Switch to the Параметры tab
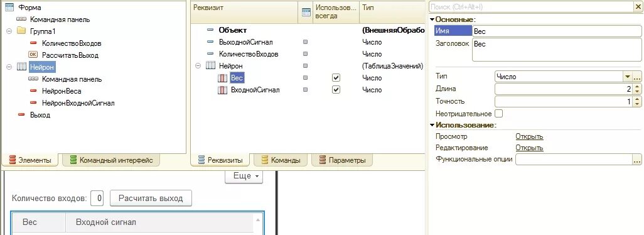Viewport: 644px width, 235px height. coord(342,160)
